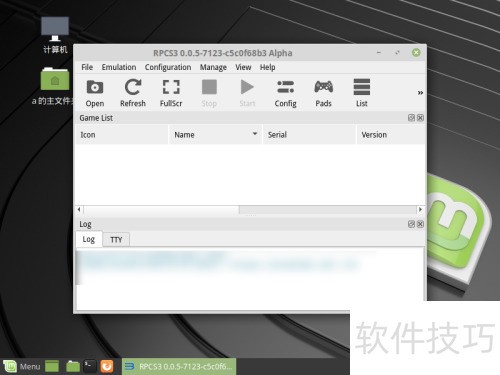Click the game list scroll-right arrow
Screen dimensions: 500x375
420,209
